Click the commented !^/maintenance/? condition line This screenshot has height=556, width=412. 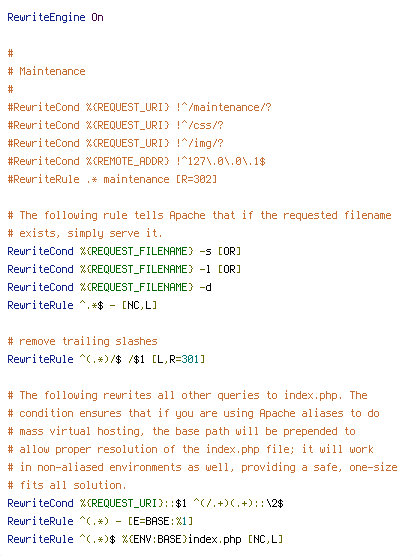(x=140, y=107)
